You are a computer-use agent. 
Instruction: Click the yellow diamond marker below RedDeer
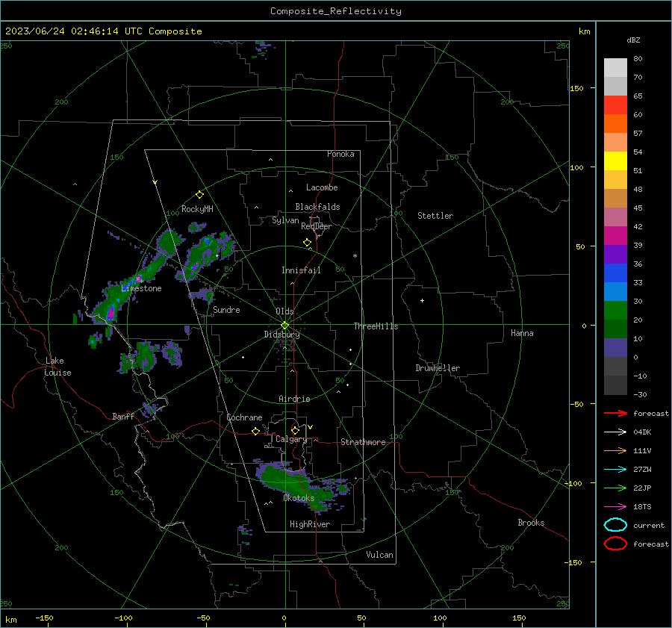coord(307,243)
